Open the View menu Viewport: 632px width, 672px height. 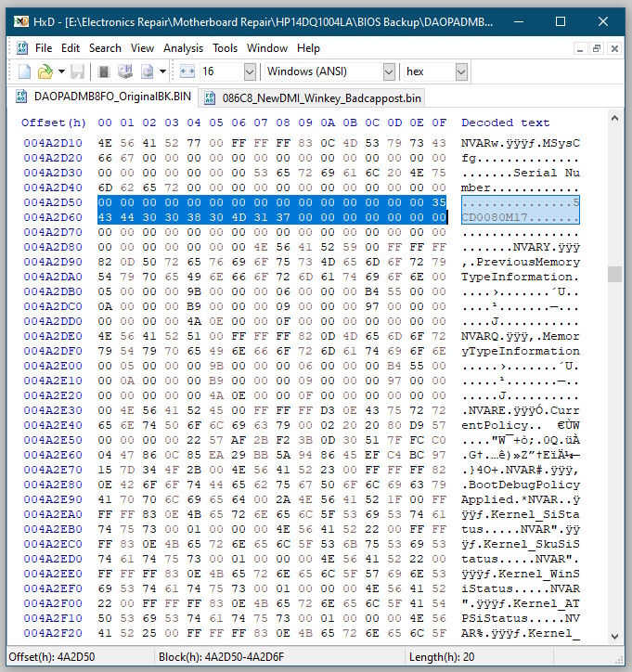142,48
